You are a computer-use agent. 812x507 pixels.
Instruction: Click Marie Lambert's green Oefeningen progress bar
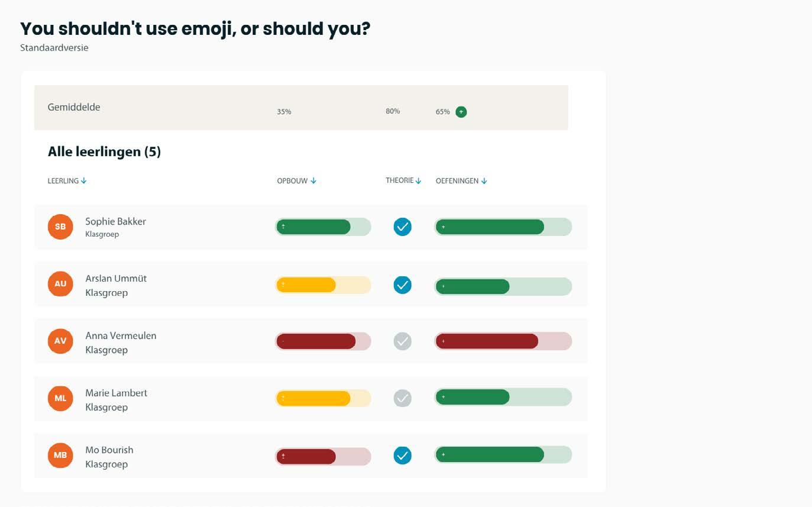tap(503, 397)
